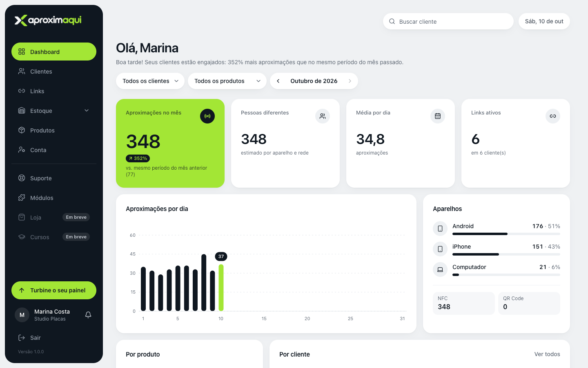Open the Todos os produtos dropdown

coord(227,81)
